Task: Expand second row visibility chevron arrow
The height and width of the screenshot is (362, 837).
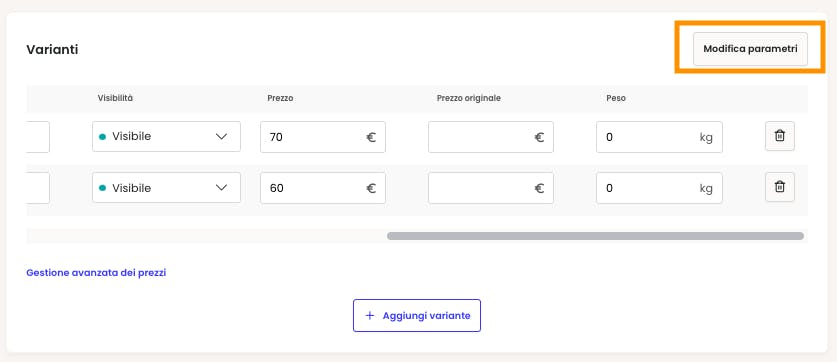Action: coord(221,187)
